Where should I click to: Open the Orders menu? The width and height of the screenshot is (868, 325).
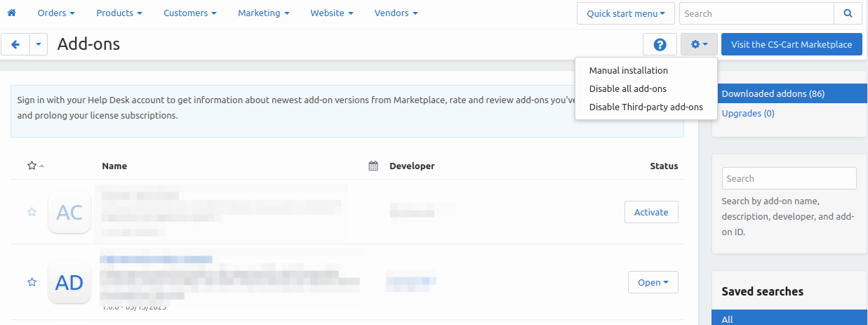56,13
